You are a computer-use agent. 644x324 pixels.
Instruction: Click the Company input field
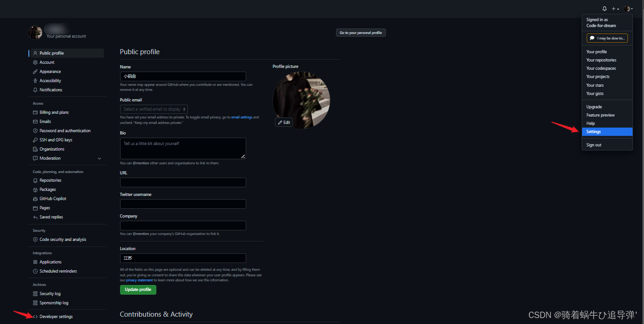pyautogui.click(x=183, y=226)
